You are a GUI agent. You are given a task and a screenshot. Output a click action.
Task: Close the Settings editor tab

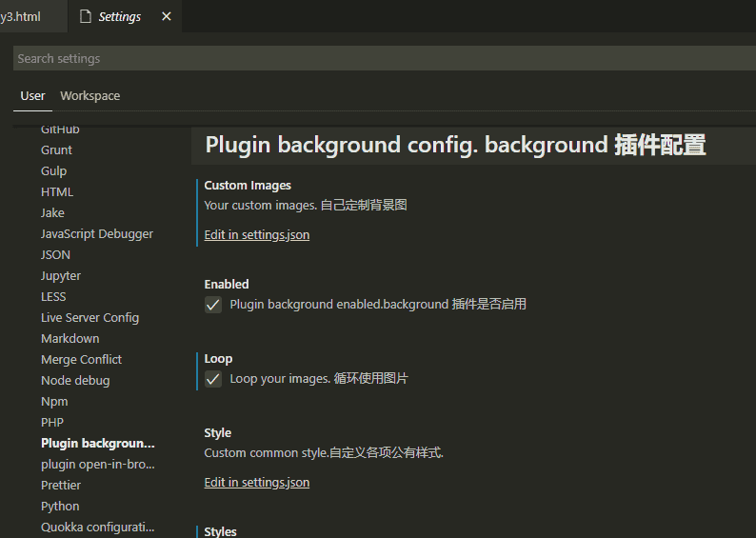tap(168, 17)
